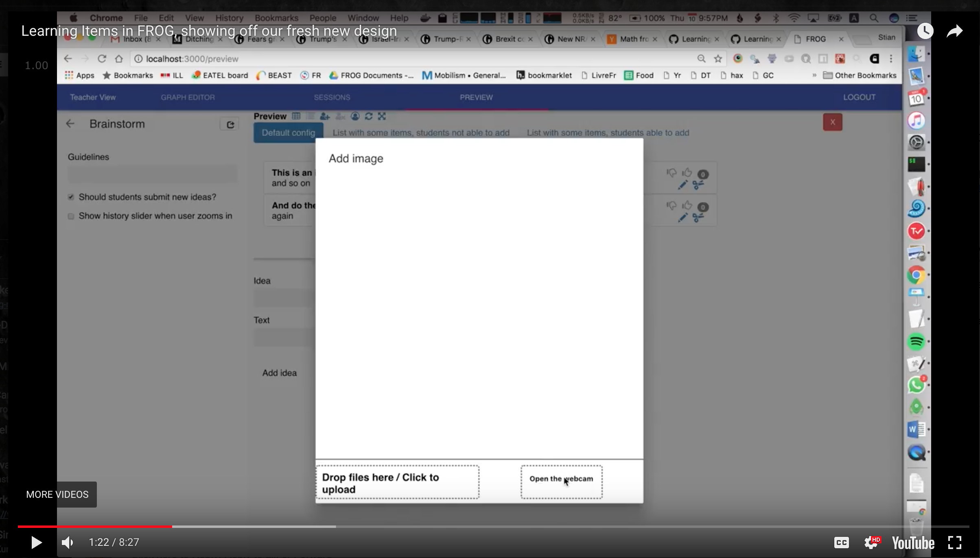Open YouTube settings gear
The image size is (980, 558).
[871, 543]
